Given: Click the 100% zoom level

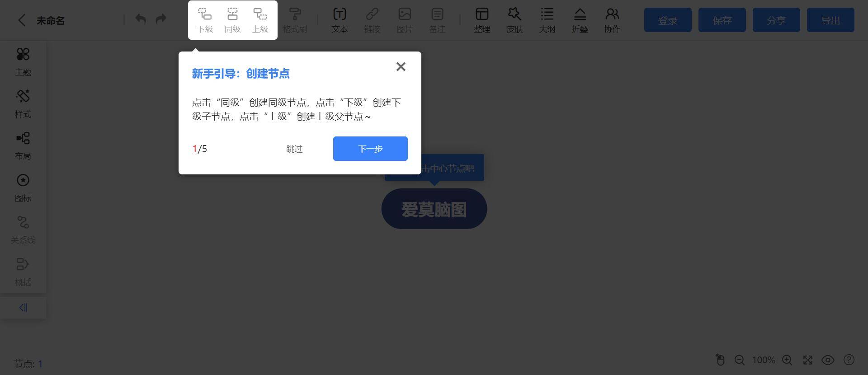Looking at the screenshot, I should 764,360.
